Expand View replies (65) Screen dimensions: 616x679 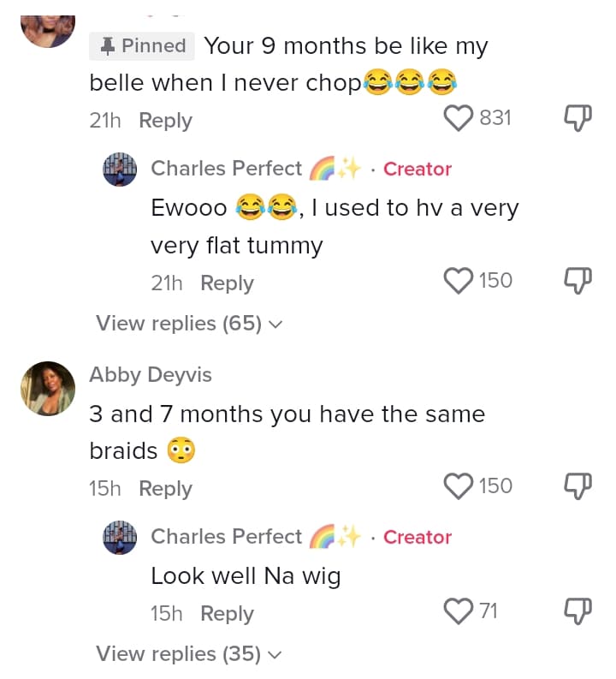coord(188,324)
